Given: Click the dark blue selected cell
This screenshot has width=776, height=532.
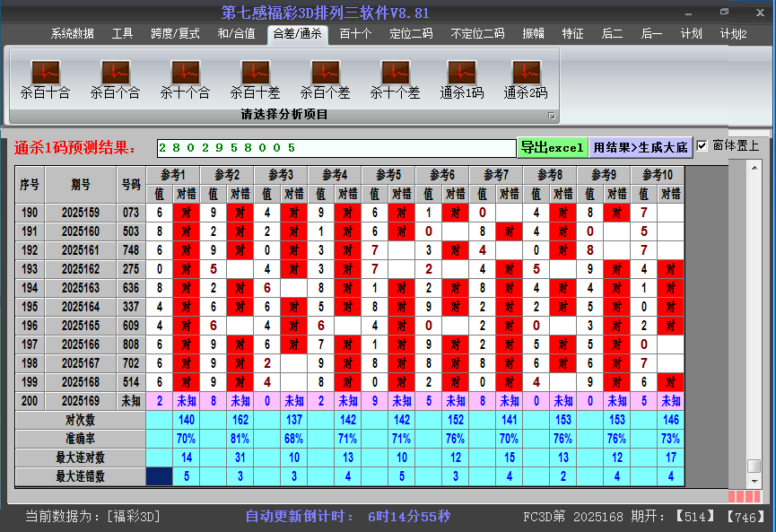Looking at the screenshot, I should coord(160,476).
